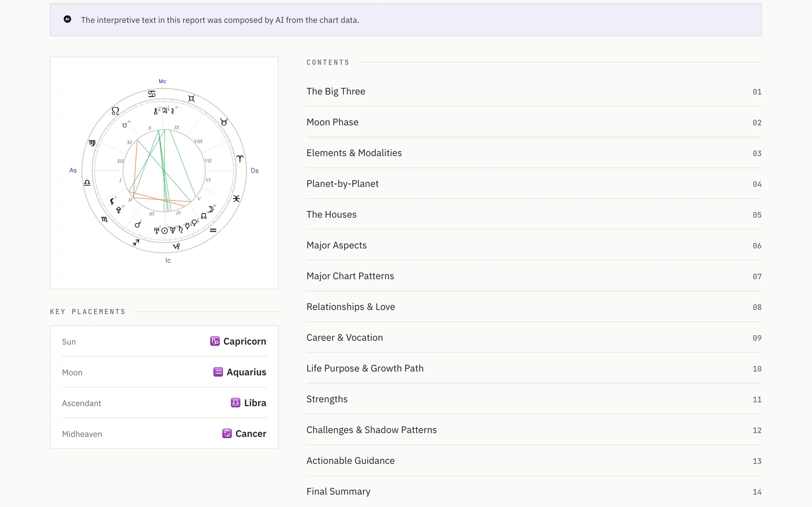Click the Ic marker below the chart wheel

click(168, 260)
